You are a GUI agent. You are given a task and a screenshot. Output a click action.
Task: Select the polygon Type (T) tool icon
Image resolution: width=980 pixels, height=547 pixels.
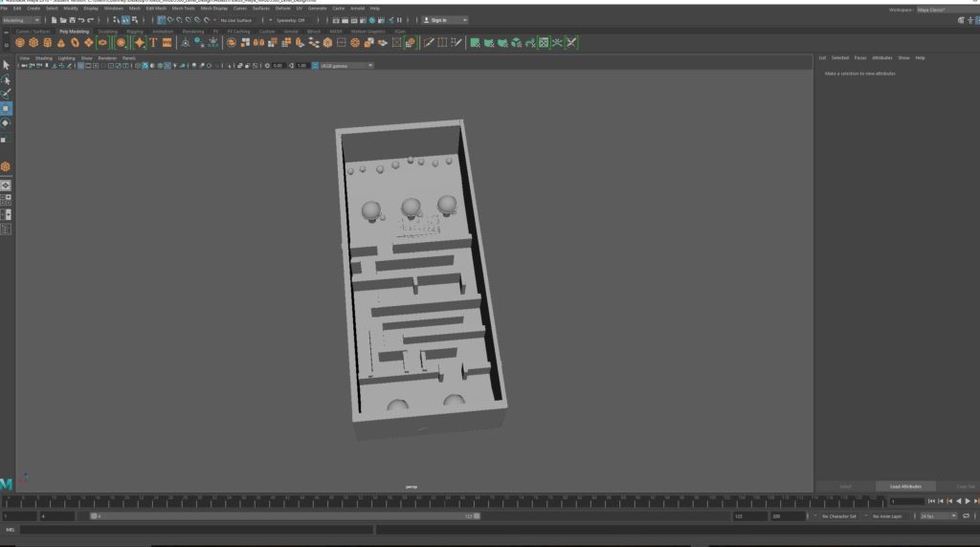153,42
